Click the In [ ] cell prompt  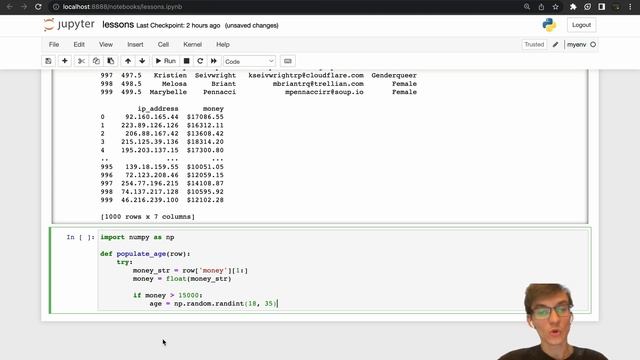tap(80, 237)
